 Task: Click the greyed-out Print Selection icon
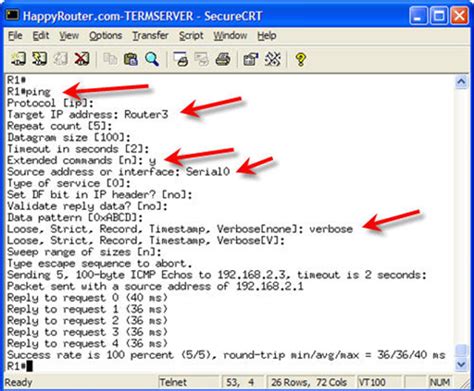tap(201, 59)
